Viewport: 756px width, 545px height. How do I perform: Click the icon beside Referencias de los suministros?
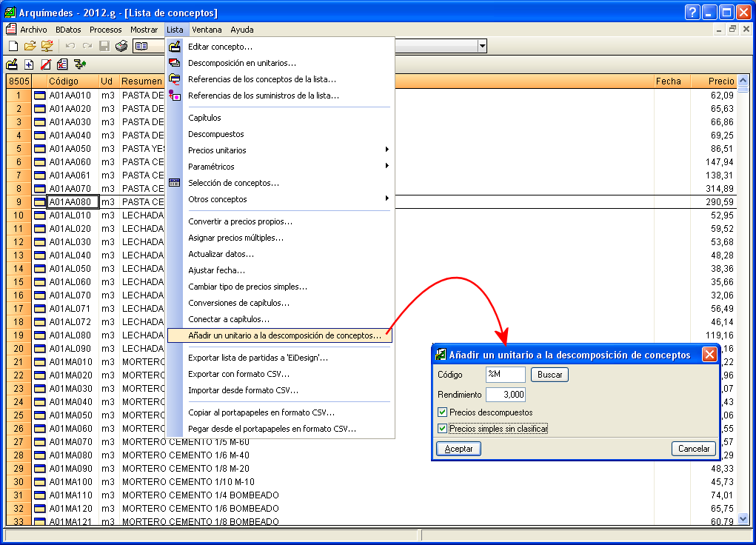point(175,96)
